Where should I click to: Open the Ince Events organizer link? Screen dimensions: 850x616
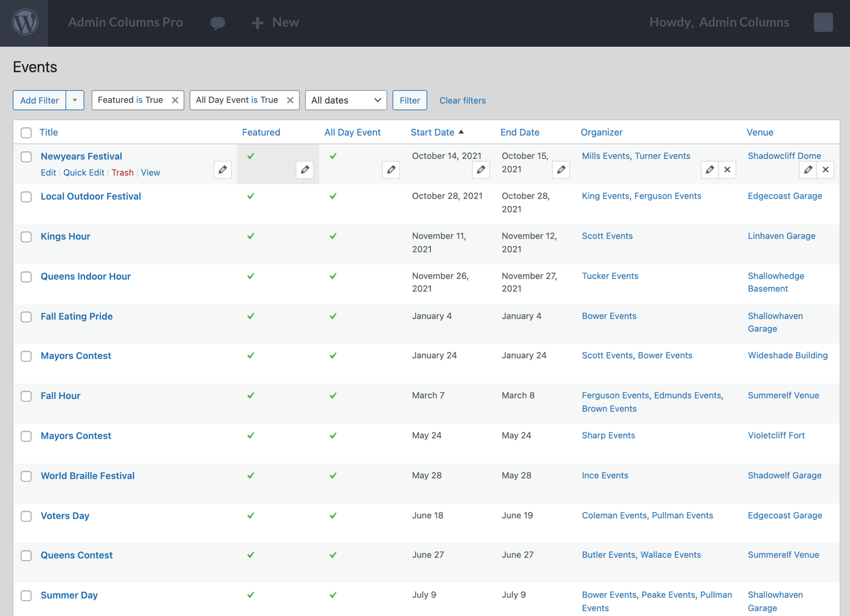[605, 475]
